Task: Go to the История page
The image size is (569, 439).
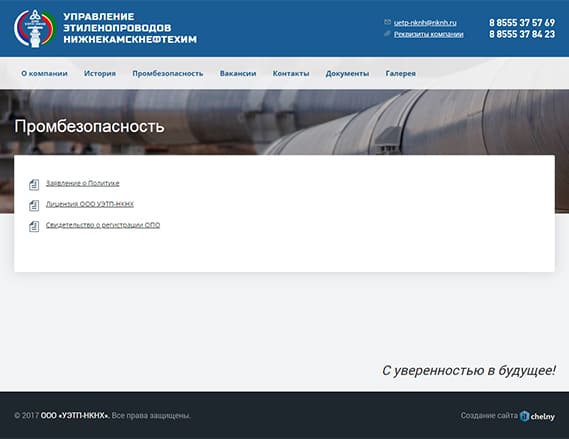Action: pyautogui.click(x=100, y=73)
